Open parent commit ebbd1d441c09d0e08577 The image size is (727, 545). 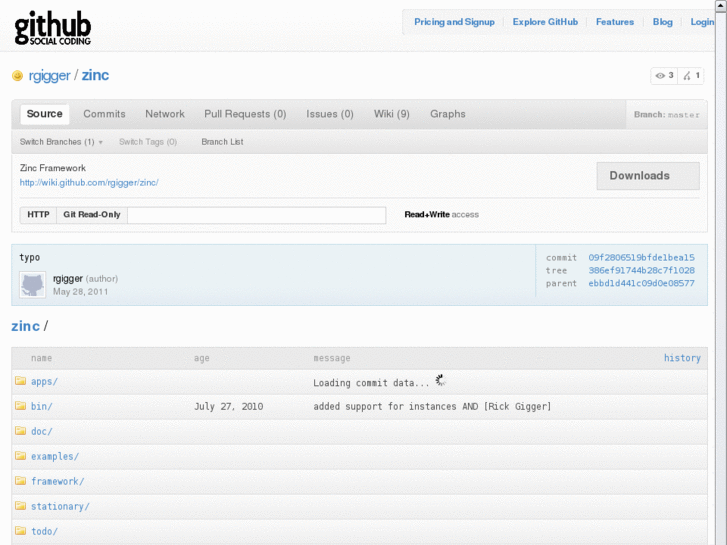(641, 283)
